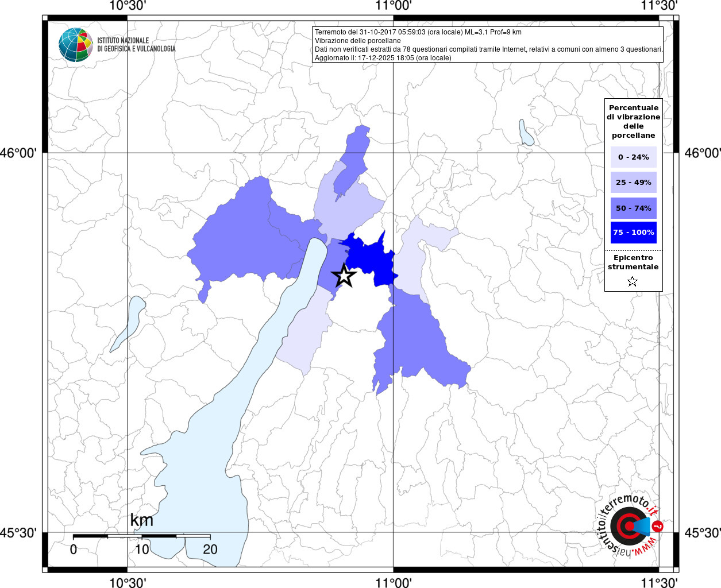The width and height of the screenshot is (721, 588).
Task: Click the right 46°00' latitude label
Action: tap(703, 153)
